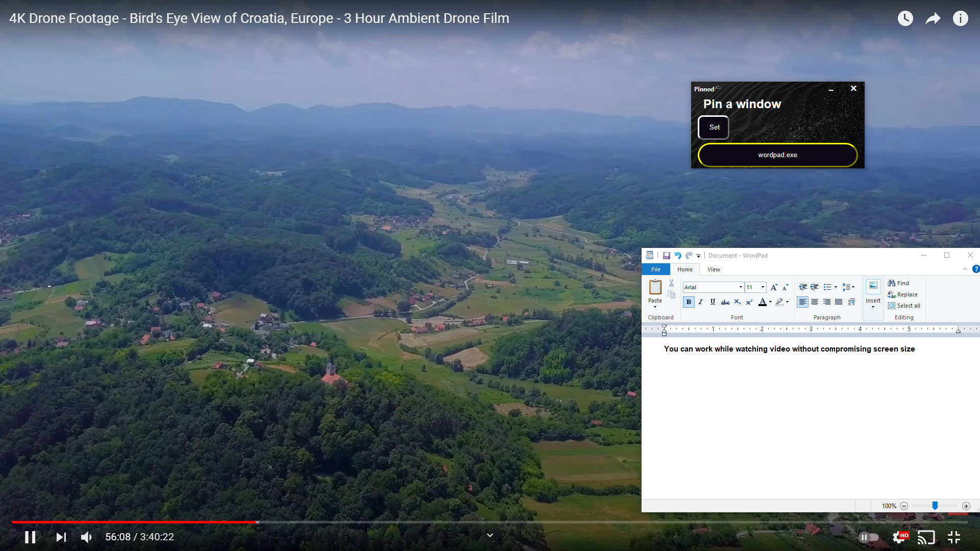Open the Find tool in the Editing group
Viewport: 980px width, 551px height.
click(898, 283)
